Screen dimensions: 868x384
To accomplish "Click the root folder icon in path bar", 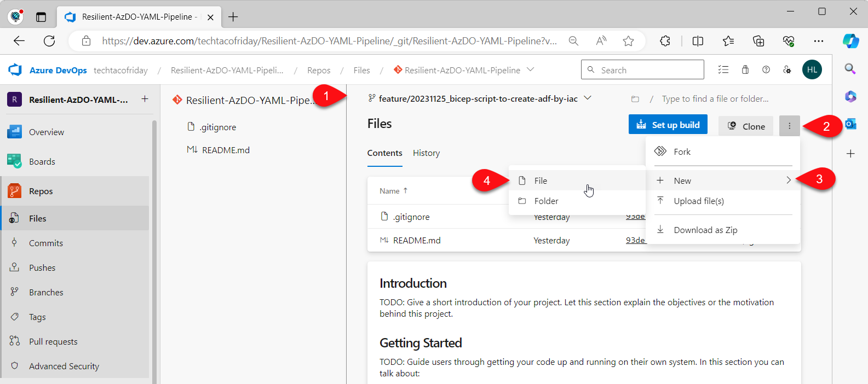I will (635, 99).
